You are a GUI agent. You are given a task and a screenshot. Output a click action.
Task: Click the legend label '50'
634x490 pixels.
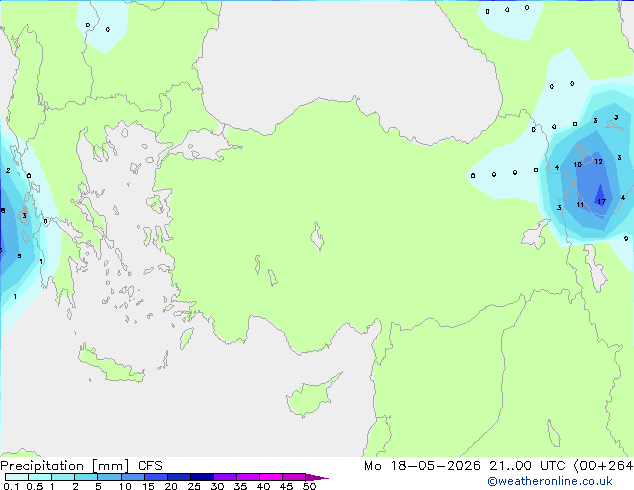click(309, 486)
